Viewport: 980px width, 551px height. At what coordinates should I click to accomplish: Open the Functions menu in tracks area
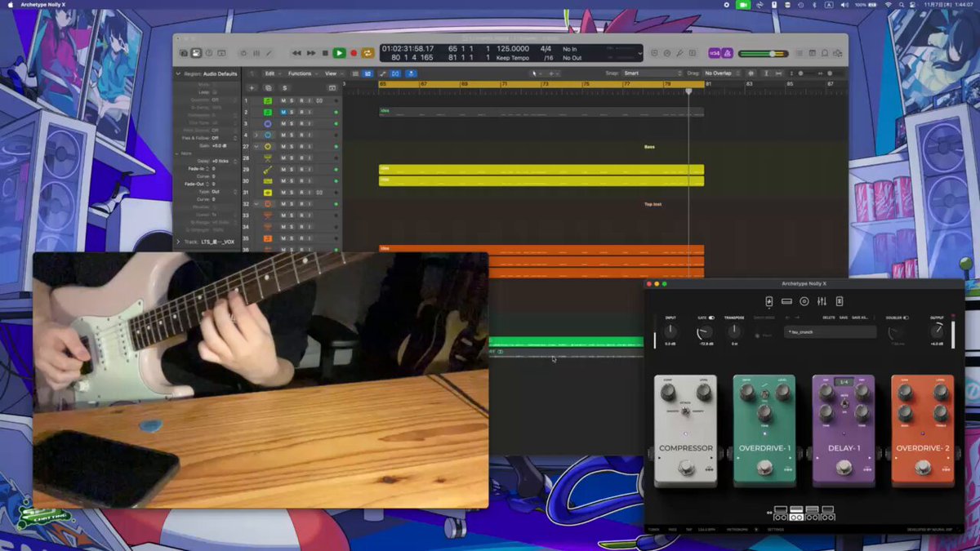[x=301, y=73]
